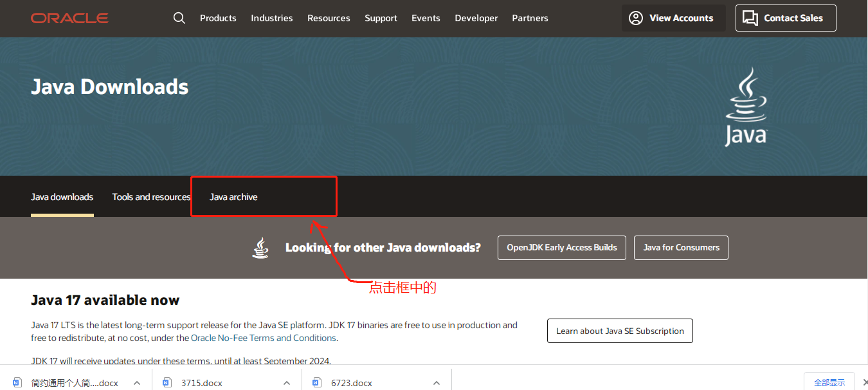Open the Products menu
Image resolution: width=868 pixels, height=390 pixels.
218,18
